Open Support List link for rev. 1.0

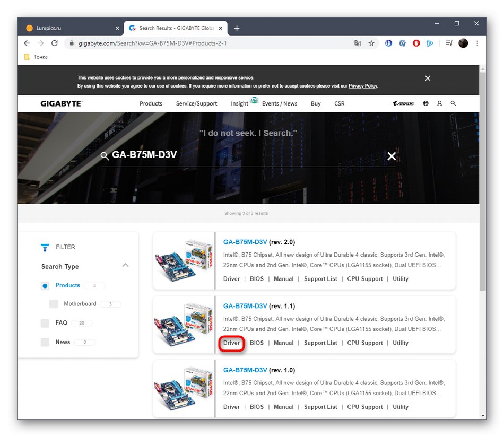(x=320, y=407)
